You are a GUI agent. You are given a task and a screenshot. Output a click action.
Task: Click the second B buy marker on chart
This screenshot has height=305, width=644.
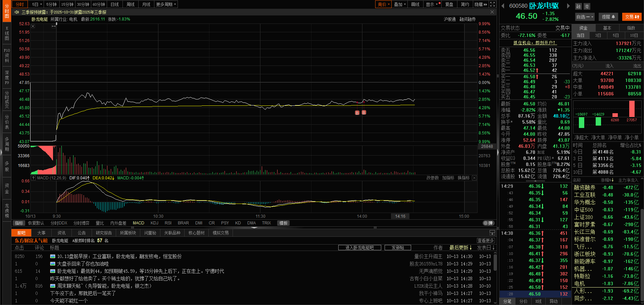tap(364, 113)
